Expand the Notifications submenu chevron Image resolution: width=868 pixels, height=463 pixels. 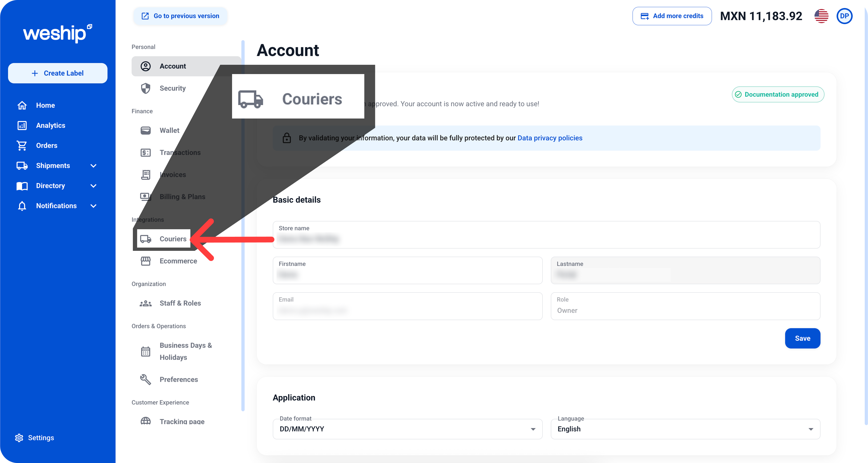(93, 206)
